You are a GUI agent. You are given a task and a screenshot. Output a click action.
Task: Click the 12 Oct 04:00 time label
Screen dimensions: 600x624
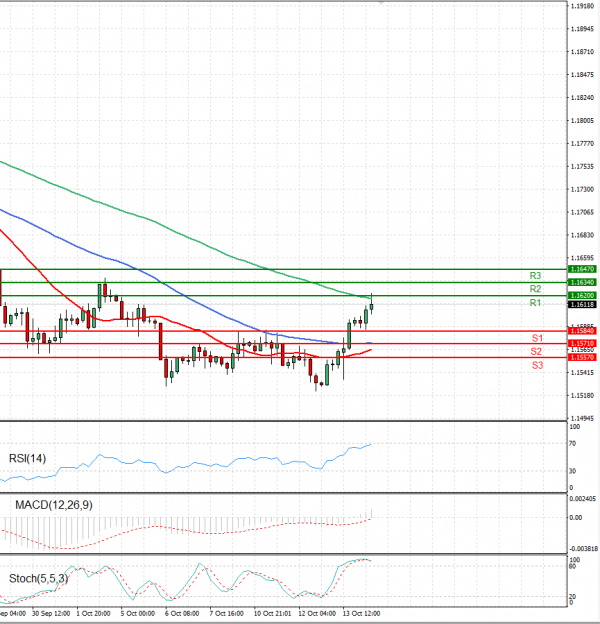click(x=317, y=614)
